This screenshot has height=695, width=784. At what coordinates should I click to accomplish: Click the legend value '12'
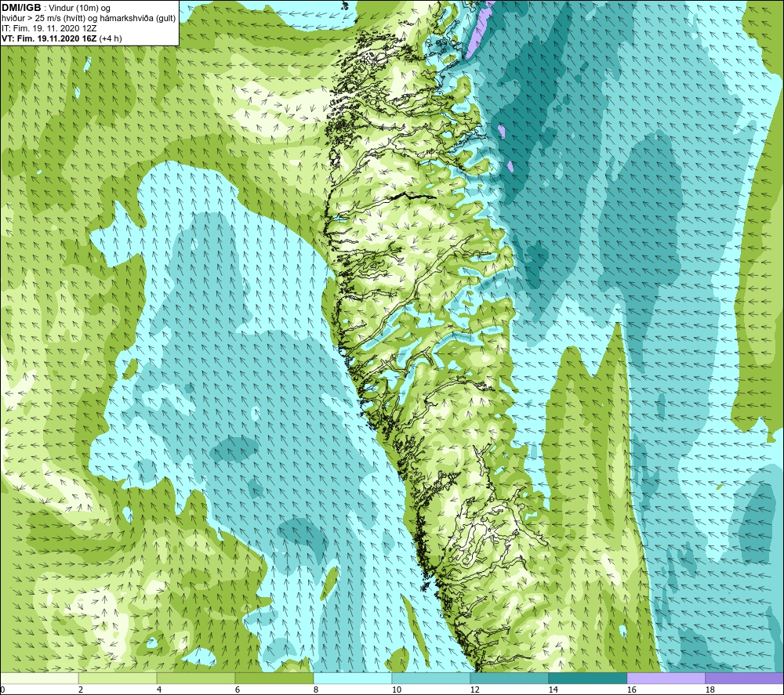(x=474, y=690)
